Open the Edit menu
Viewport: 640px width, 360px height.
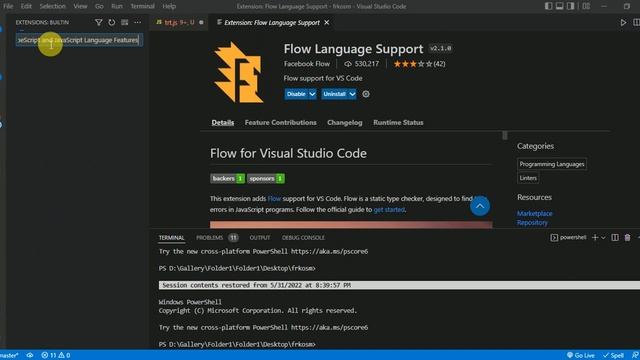pos(26,6)
